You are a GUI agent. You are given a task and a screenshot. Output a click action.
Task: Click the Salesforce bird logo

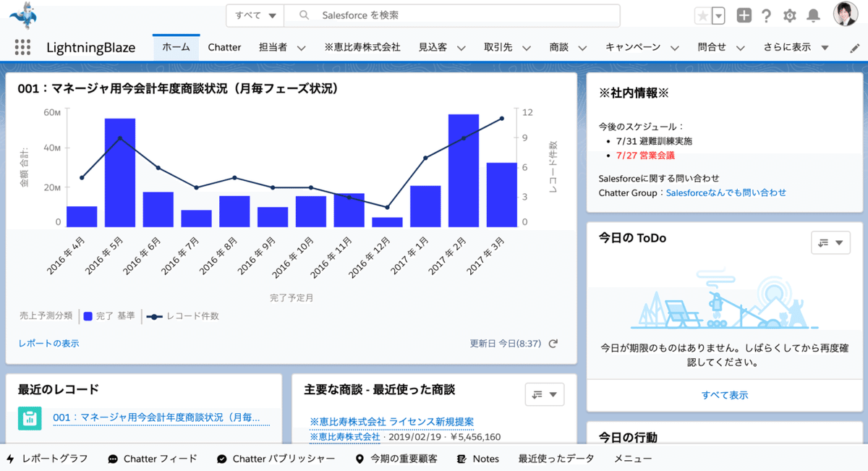[x=23, y=15]
